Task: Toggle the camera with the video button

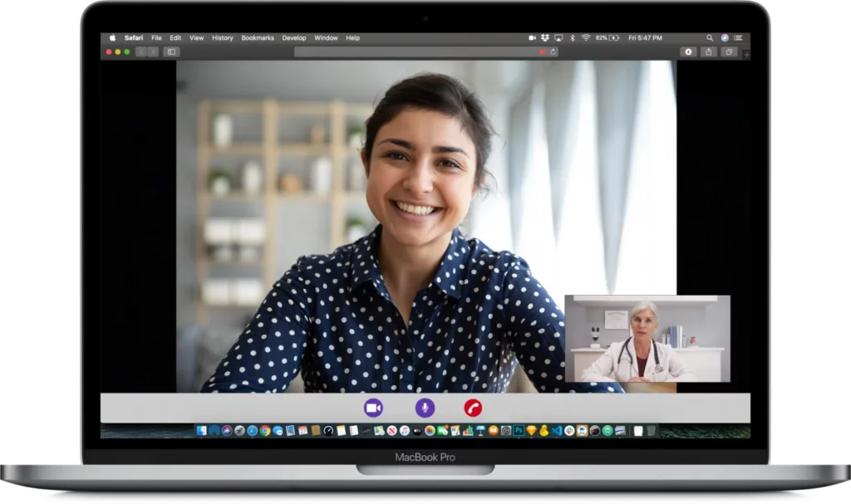Action: pos(373,408)
